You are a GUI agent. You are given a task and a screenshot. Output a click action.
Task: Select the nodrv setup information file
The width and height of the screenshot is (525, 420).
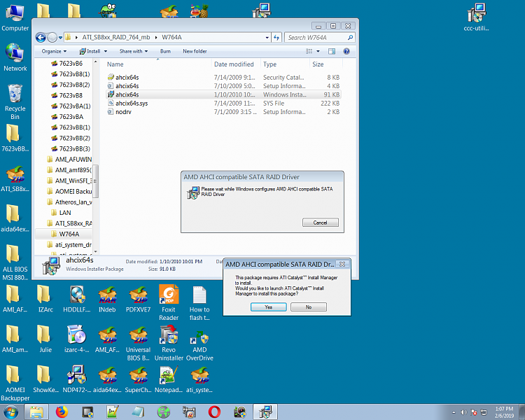click(223, 112)
